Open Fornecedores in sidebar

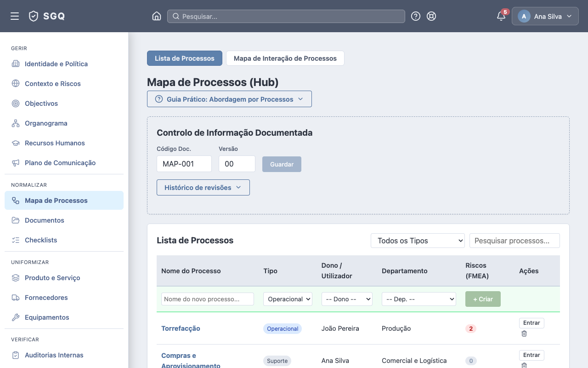64,298
